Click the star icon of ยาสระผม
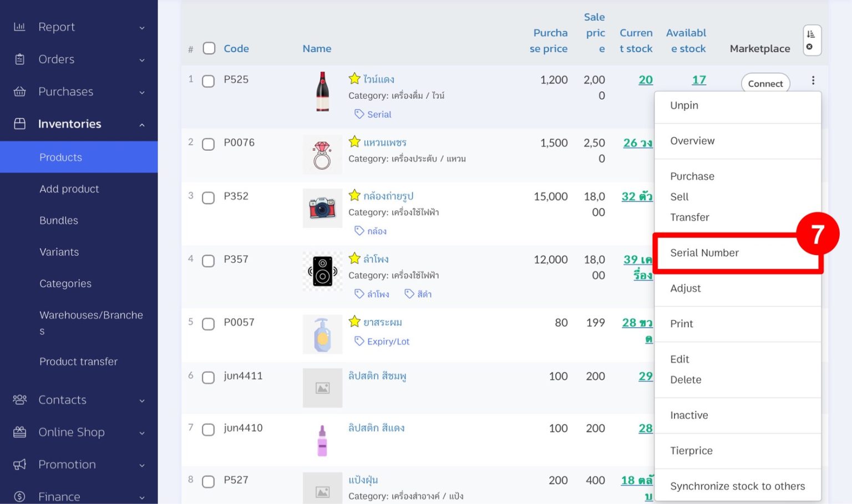852x504 pixels. [x=354, y=322]
